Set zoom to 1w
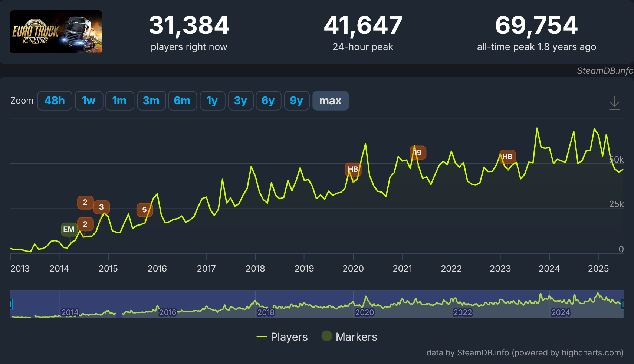This screenshot has width=634, height=364. [x=89, y=101]
